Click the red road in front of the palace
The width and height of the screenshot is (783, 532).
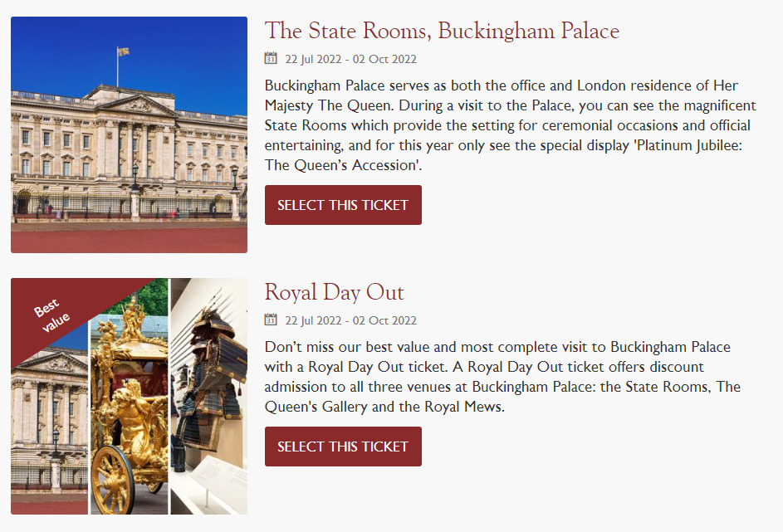pos(129,238)
